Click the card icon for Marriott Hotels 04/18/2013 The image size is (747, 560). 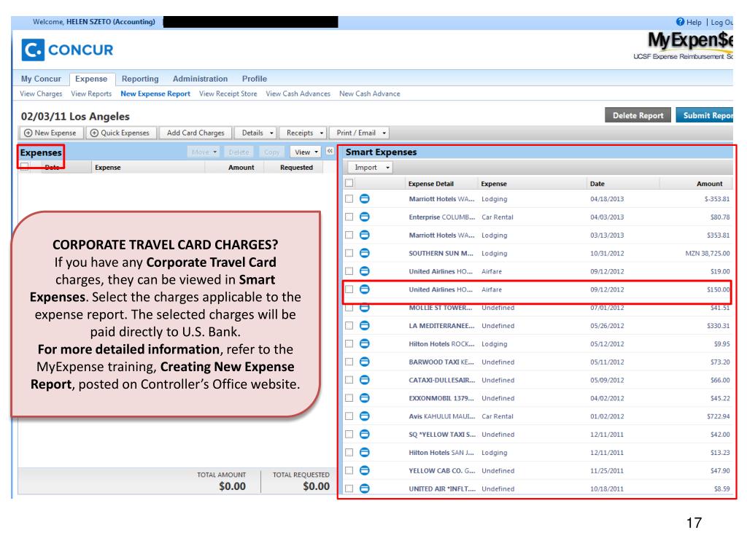pos(365,198)
